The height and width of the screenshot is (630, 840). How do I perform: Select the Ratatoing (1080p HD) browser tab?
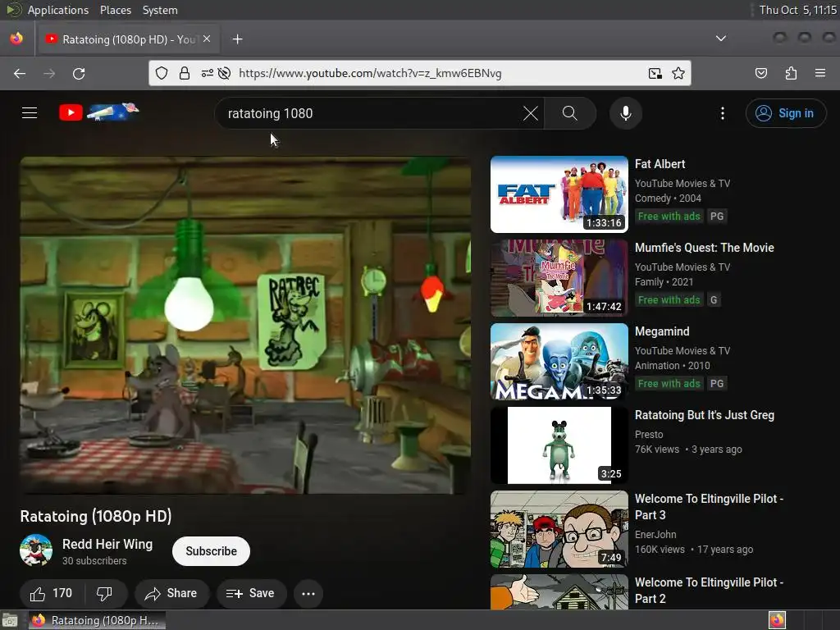127,39
